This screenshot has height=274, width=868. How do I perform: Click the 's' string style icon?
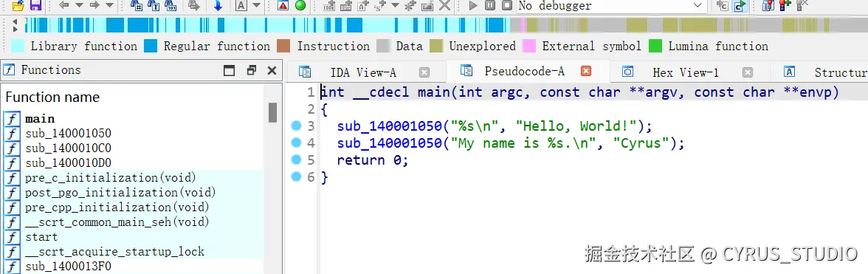[x=380, y=6]
